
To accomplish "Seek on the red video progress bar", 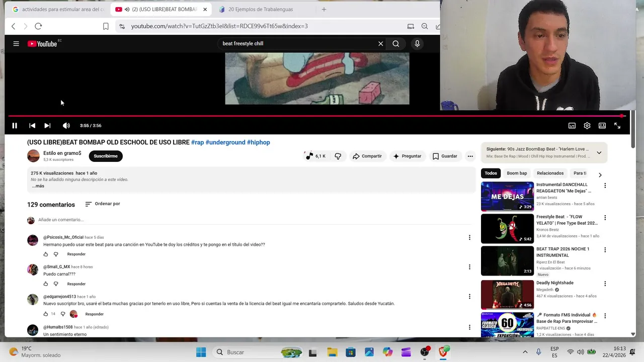I will [317, 116].
